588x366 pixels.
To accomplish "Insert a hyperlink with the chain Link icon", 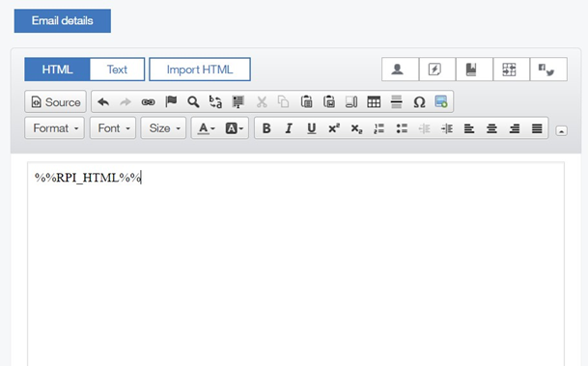I will pyautogui.click(x=148, y=102).
